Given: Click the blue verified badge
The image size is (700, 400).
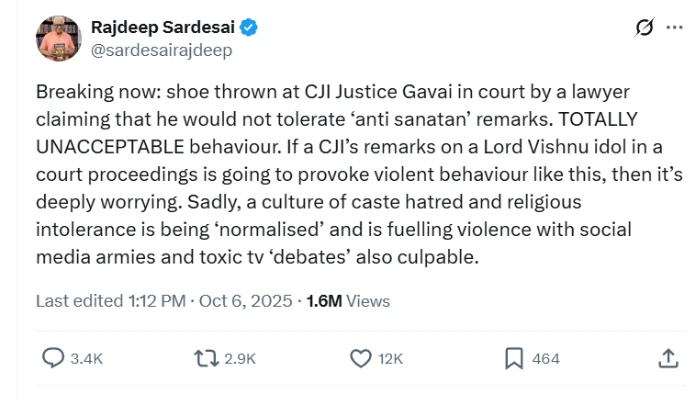Looking at the screenshot, I should tap(249, 28).
